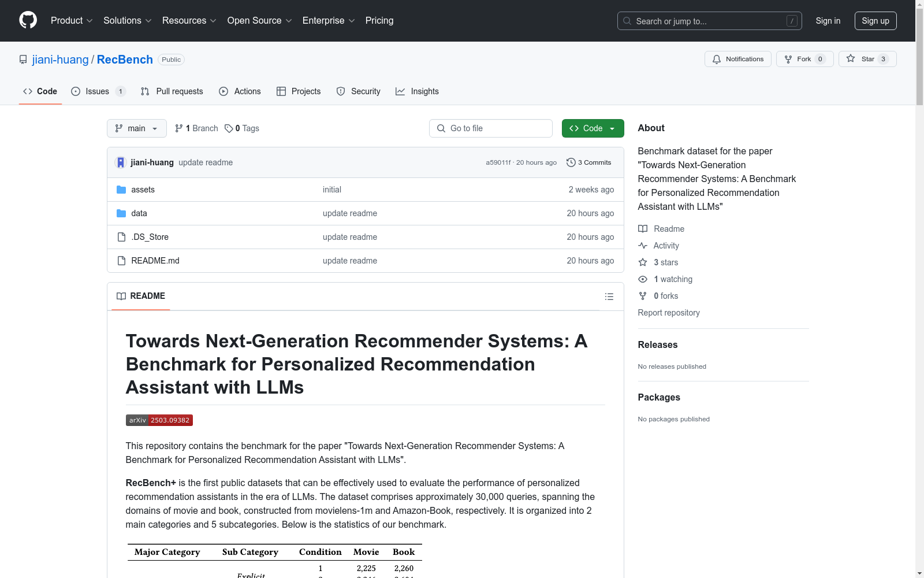Click the Go to file search field

(491, 128)
